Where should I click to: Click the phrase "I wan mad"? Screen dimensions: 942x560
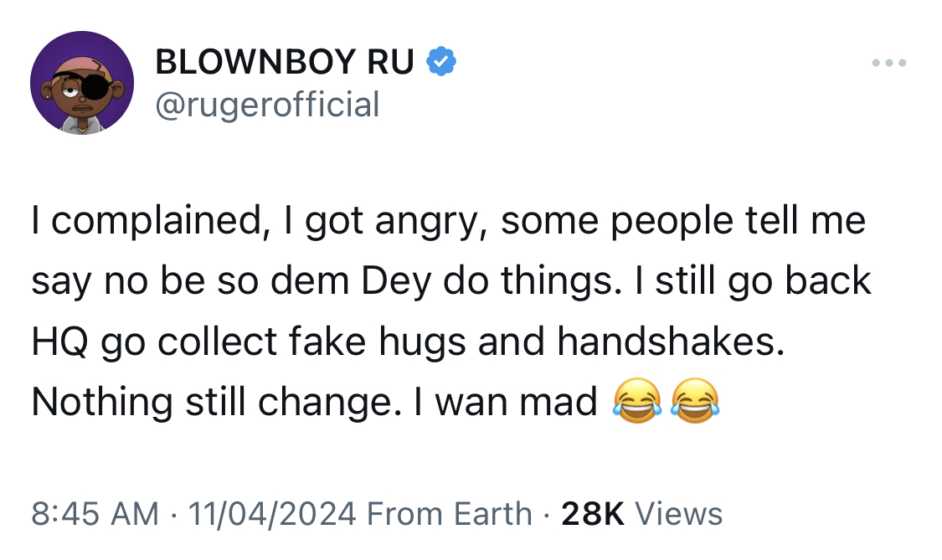pyautogui.click(x=506, y=401)
